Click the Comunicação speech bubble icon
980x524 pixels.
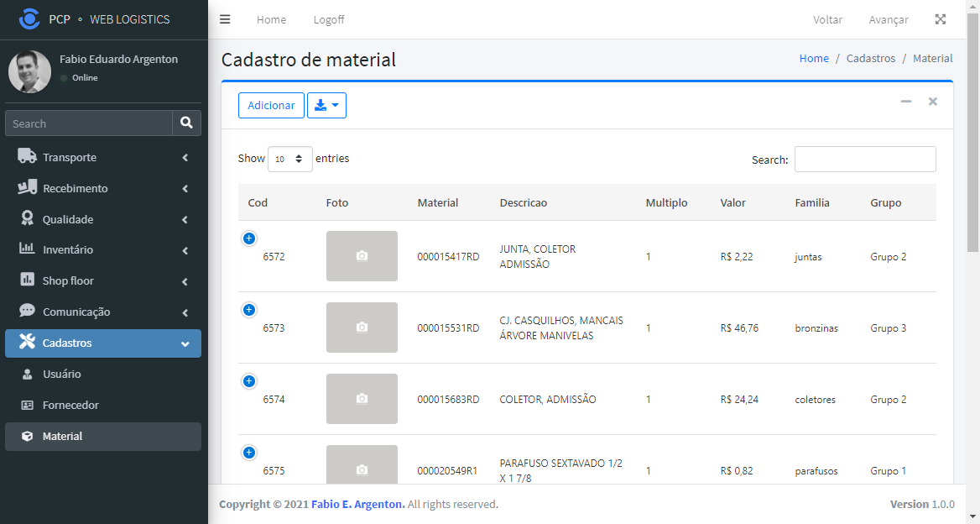click(x=27, y=311)
